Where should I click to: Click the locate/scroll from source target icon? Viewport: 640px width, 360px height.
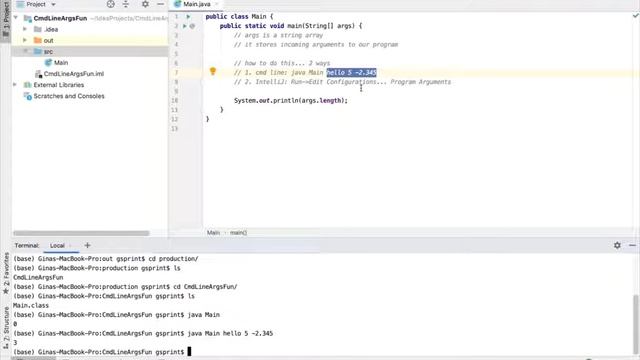111,4
